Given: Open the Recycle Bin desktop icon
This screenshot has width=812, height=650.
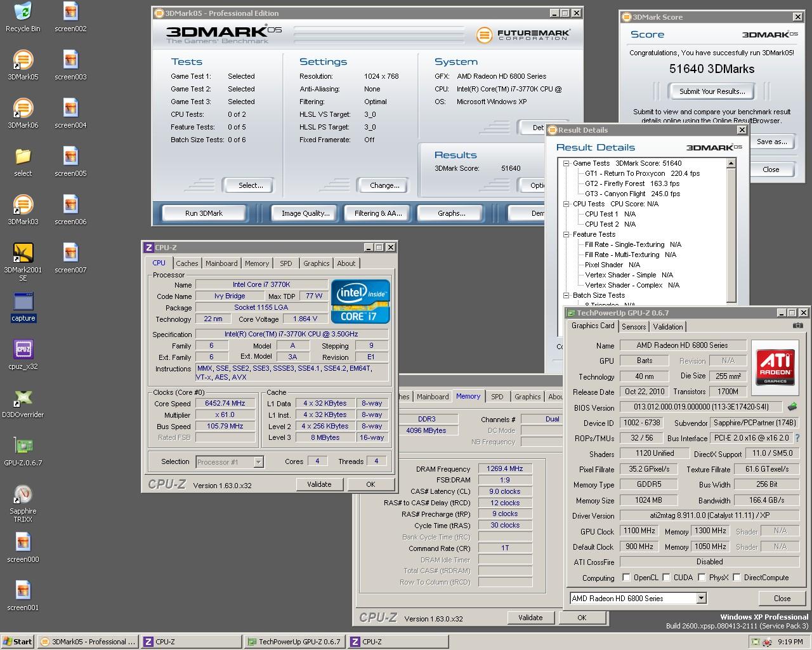Looking at the screenshot, I should [23, 17].
